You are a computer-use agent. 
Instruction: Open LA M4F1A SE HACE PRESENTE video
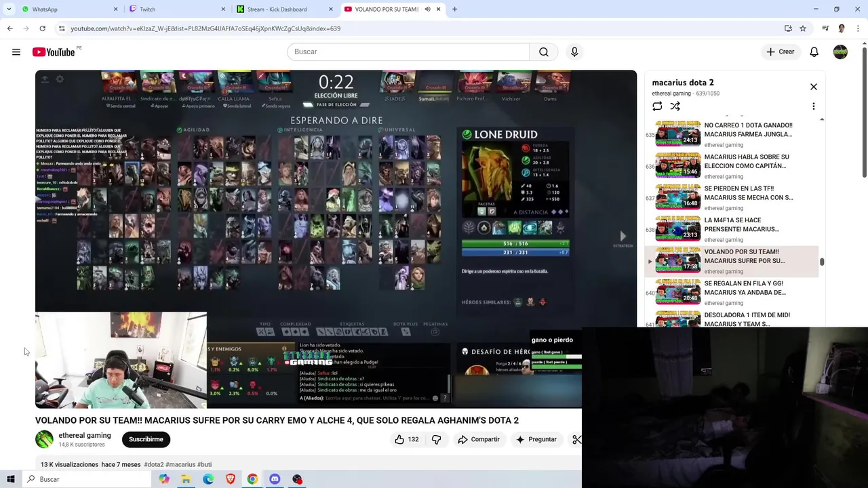point(732,228)
